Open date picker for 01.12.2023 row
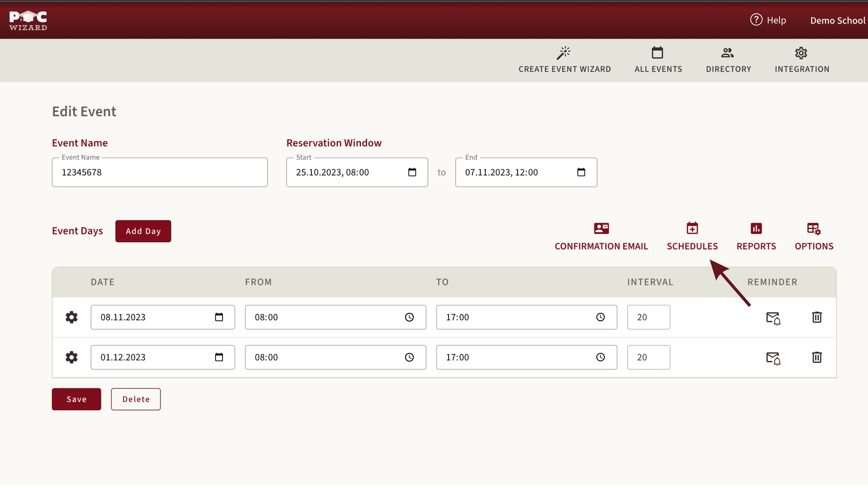 click(219, 357)
